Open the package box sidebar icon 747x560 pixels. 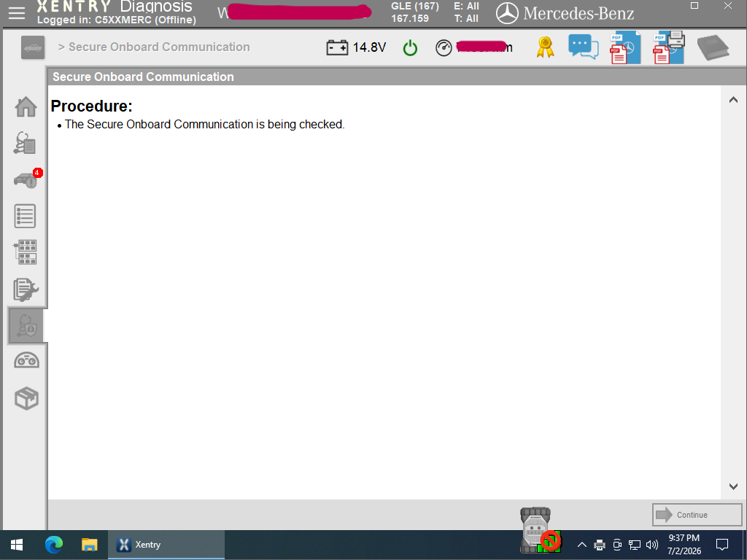pyautogui.click(x=27, y=399)
